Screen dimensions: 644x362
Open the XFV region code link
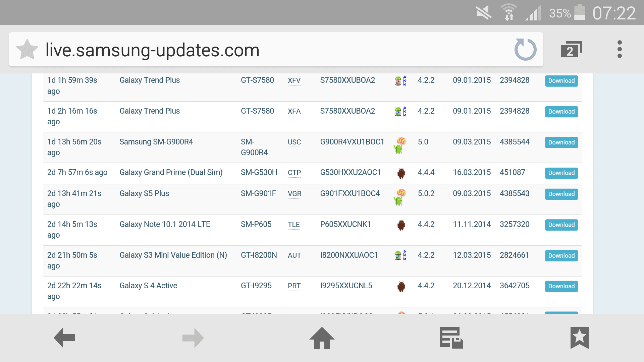294,80
